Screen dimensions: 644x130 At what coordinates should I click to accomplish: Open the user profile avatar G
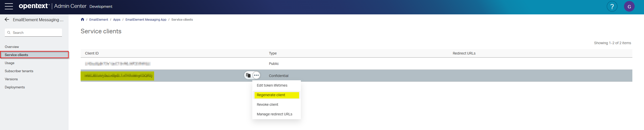click(629, 7)
